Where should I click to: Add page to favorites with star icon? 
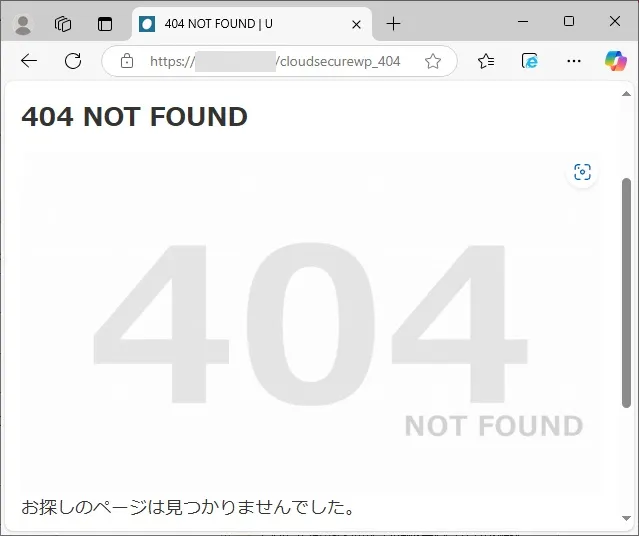[x=433, y=61]
